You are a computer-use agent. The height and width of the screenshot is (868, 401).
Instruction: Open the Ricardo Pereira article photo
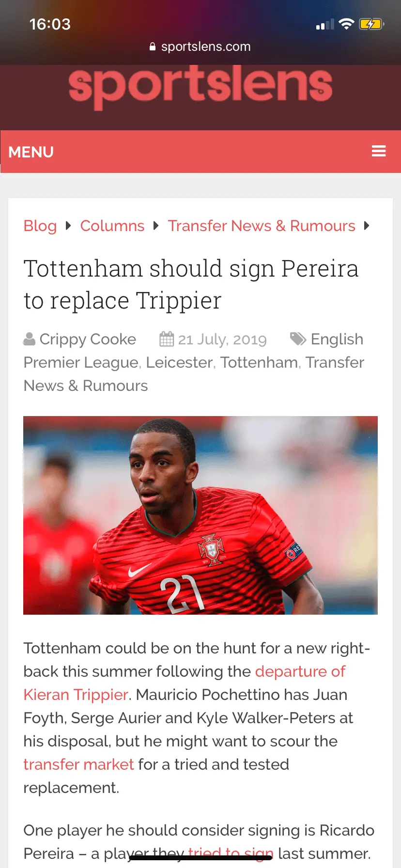pyautogui.click(x=200, y=515)
